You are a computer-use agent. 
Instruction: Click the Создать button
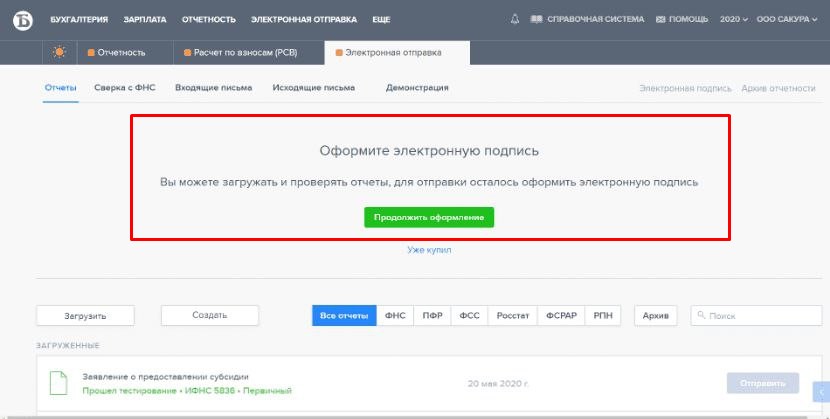click(210, 315)
